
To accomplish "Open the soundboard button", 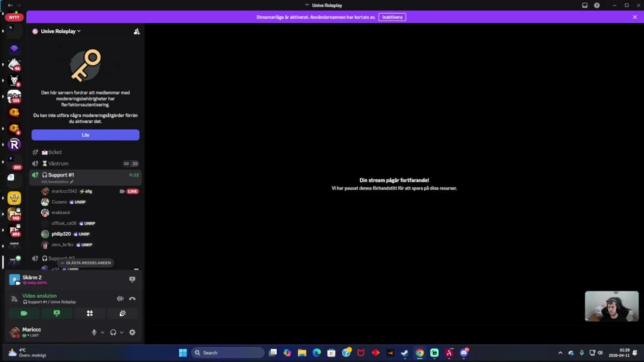I will [x=122, y=313].
